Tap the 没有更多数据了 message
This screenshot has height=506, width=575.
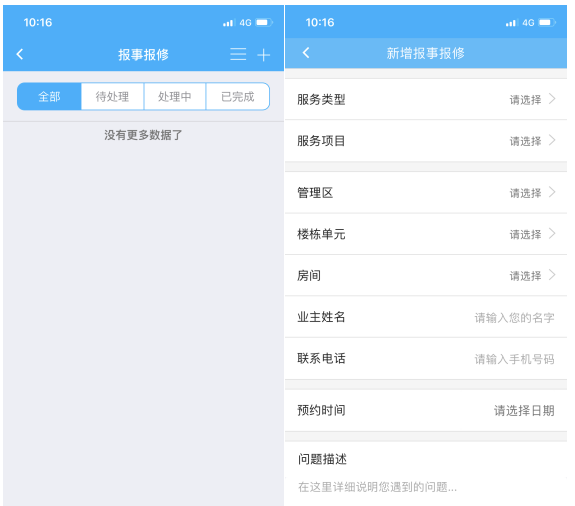[x=143, y=135]
